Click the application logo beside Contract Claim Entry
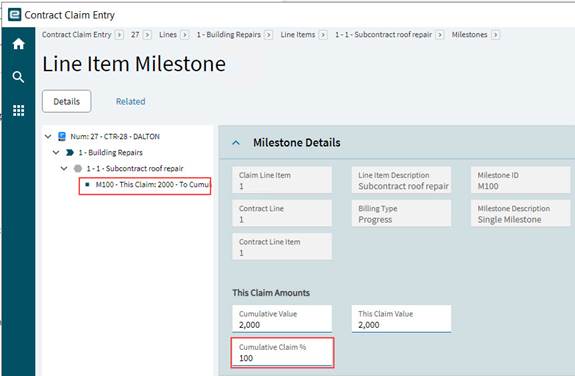Image resolution: width=575 pixels, height=376 pixels. pyautogui.click(x=15, y=15)
